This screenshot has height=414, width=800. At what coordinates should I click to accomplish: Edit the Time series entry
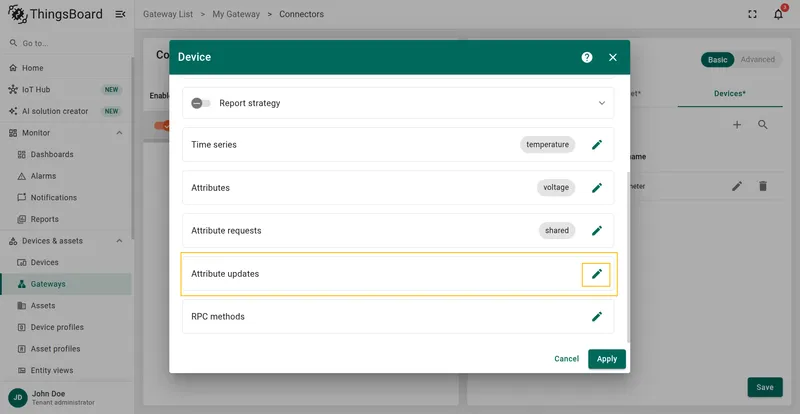pos(596,144)
